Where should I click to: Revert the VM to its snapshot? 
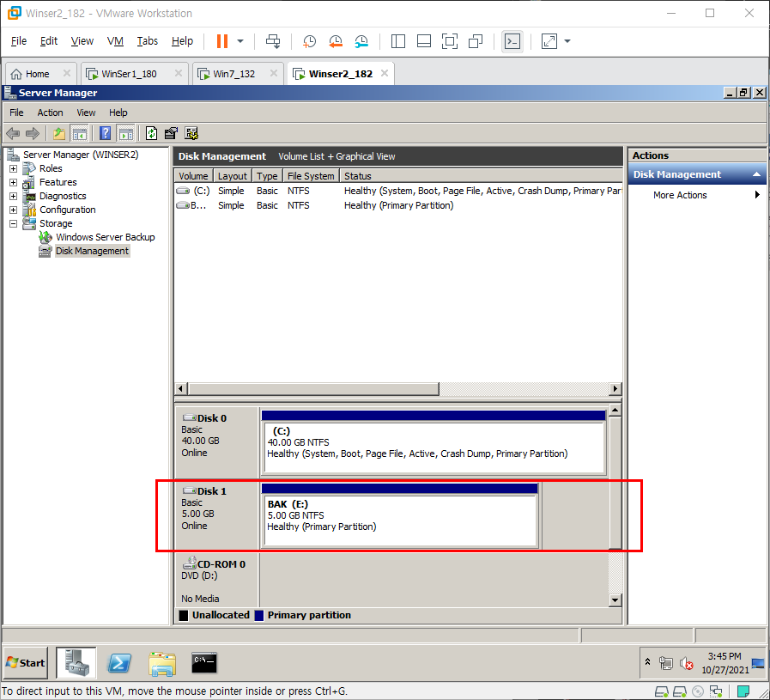click(336, 41)
